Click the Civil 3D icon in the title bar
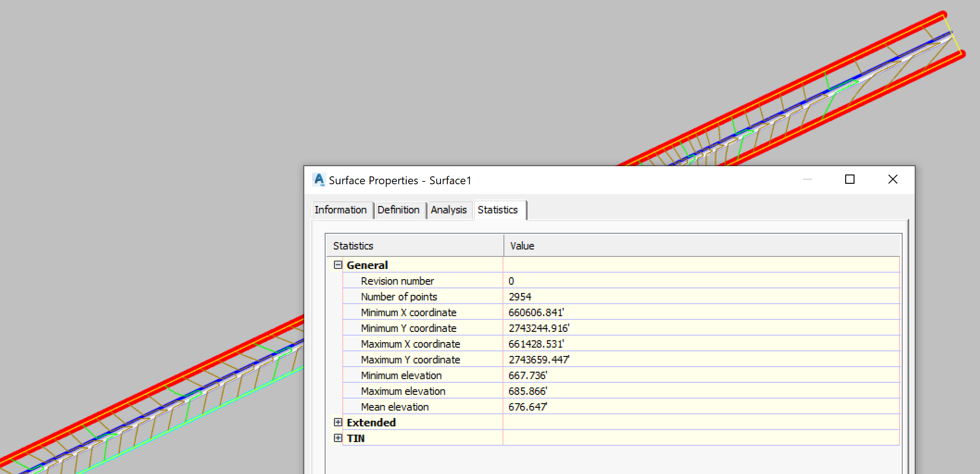The image size is (980, 474). point(318,180)
